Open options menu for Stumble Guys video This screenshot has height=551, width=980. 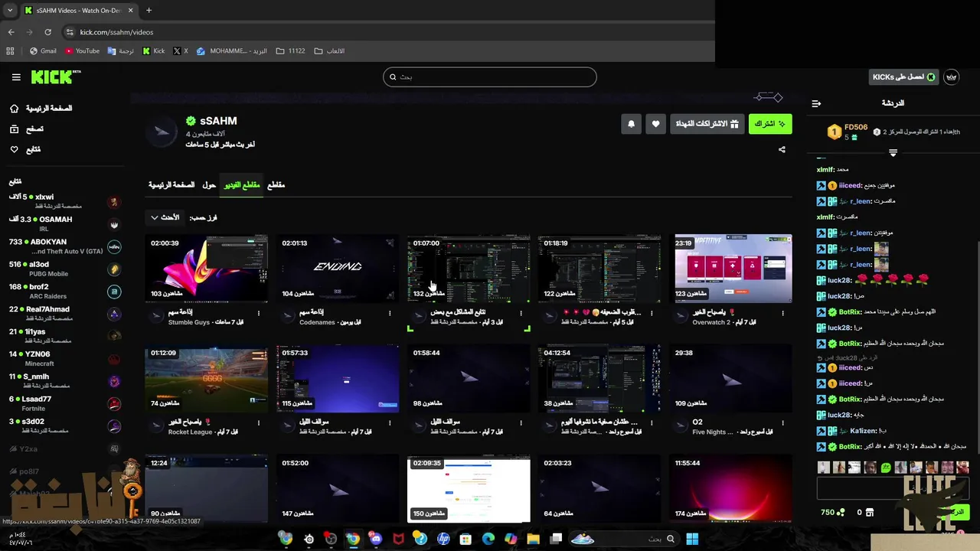coord(259,313)
